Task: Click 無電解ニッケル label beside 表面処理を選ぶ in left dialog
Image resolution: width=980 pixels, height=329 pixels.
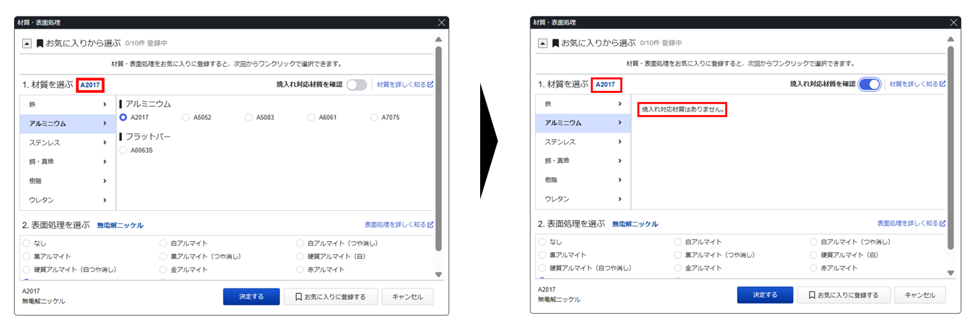Action: tap(120, 225)
